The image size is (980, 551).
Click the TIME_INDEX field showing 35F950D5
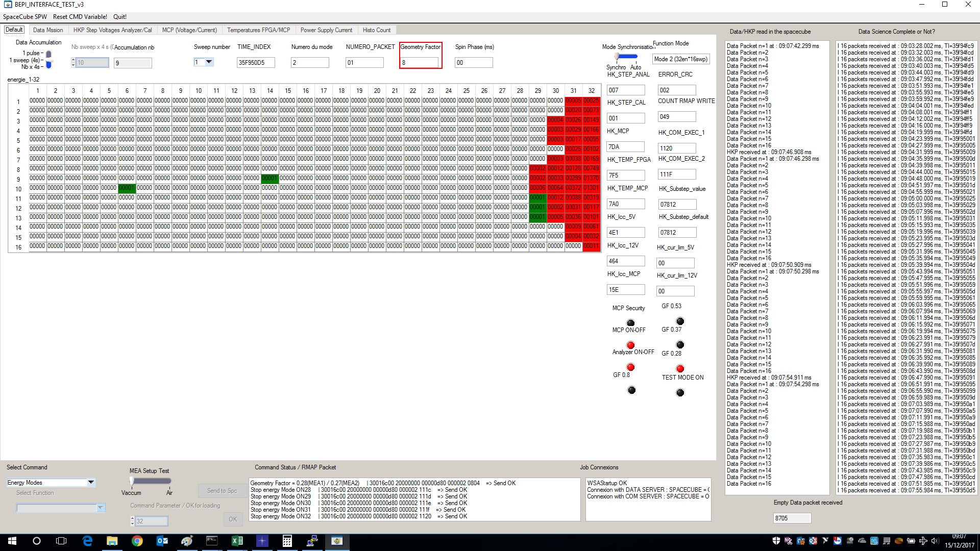pos(256,63)
